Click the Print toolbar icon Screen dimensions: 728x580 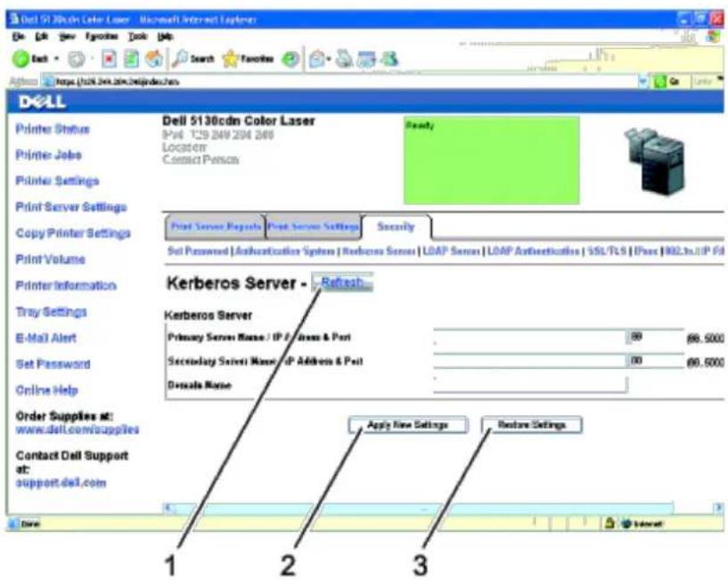click(344, 59)
